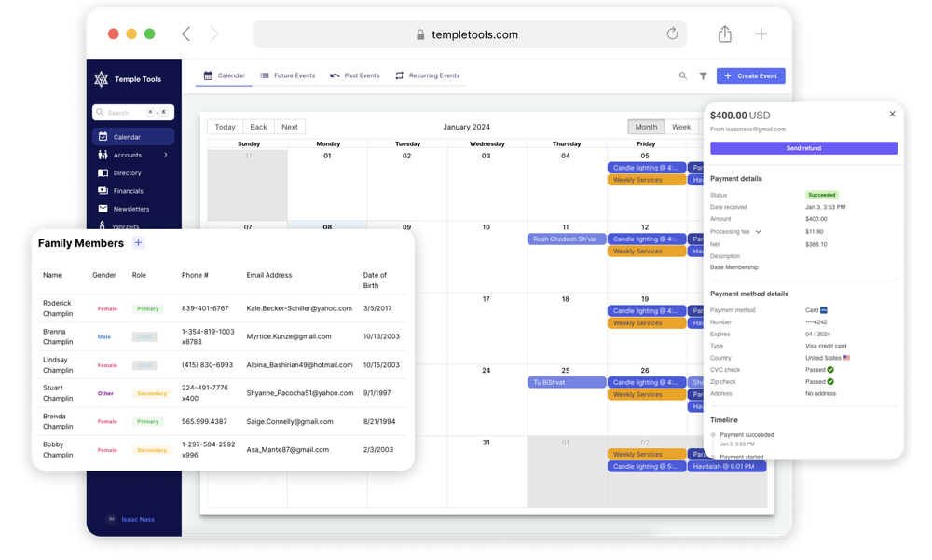Click the Temple Tools Star of David logo

tap(103, 79)
